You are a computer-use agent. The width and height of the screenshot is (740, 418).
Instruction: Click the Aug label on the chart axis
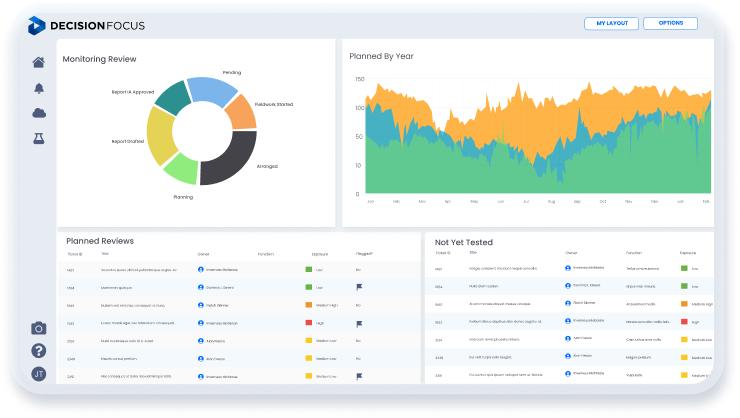click(x=551, y=201)
